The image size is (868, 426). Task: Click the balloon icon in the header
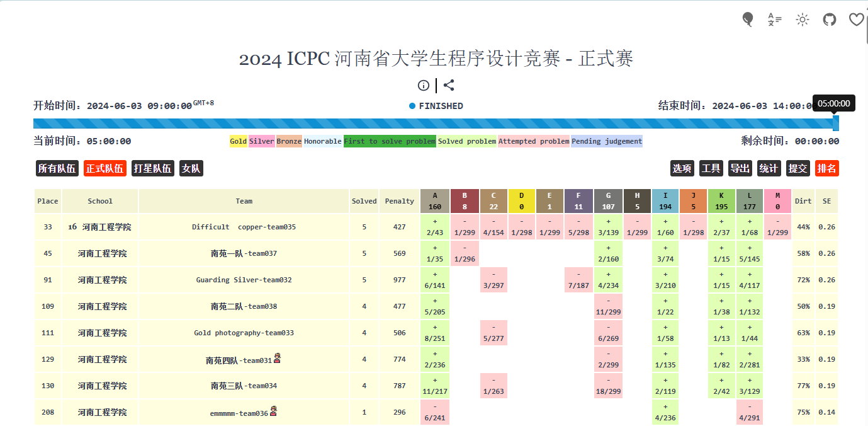pos(748,20)
